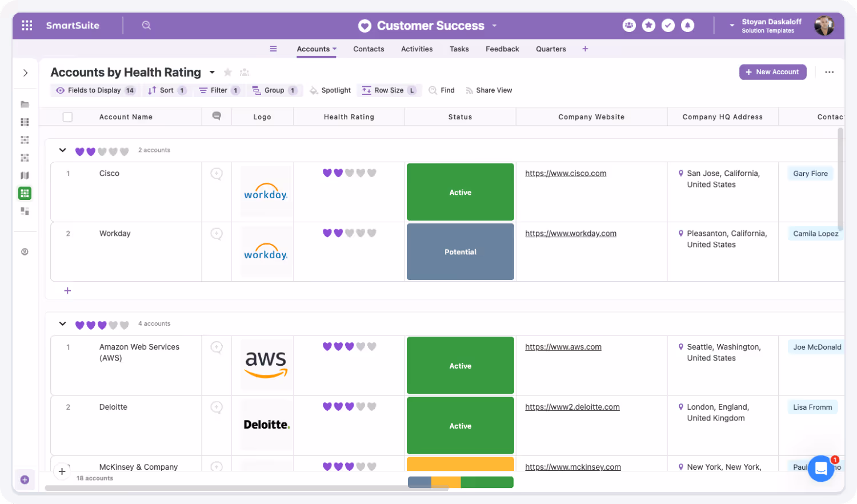This screenshot has height=504, width=857.
Task: Open the hamburger menu beside Accounts tab
Action: coord(273,49)
